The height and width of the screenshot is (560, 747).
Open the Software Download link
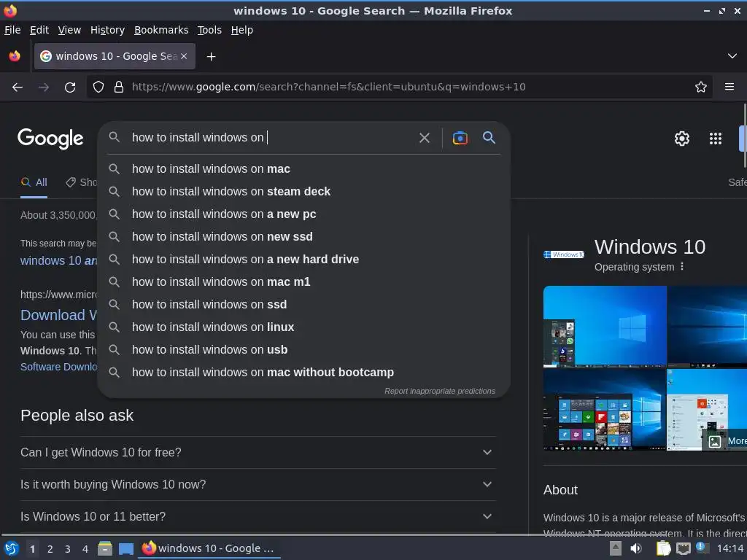pos(58,367)
